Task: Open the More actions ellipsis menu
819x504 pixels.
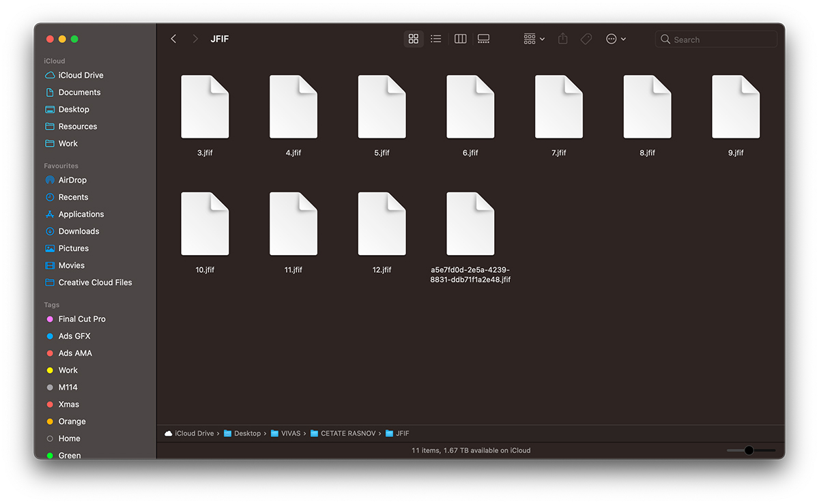Action: pos(616,40)
